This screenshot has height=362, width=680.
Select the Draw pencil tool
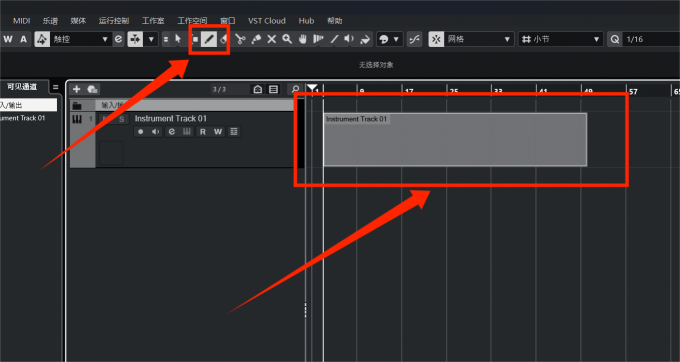pos(209,39)
